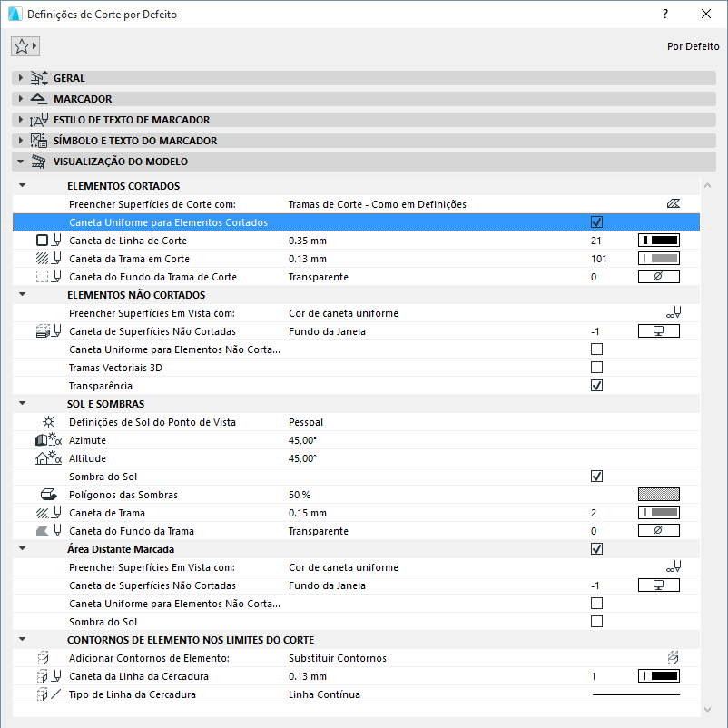Open transparent swatch for Caneta do Fundo da Trama de Corte
The width and height of the screenshot is (728, 728).
[659, 276]
